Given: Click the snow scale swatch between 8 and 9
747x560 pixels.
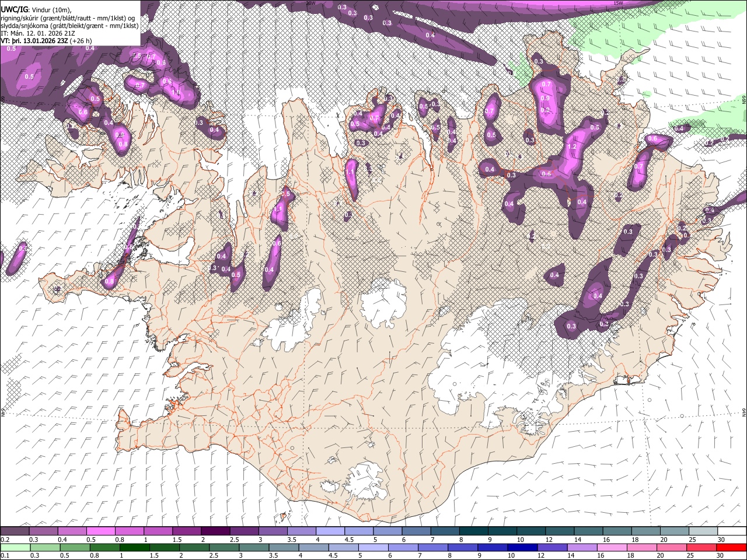Looking at the screenshot, I should click(x=473, y=531).
